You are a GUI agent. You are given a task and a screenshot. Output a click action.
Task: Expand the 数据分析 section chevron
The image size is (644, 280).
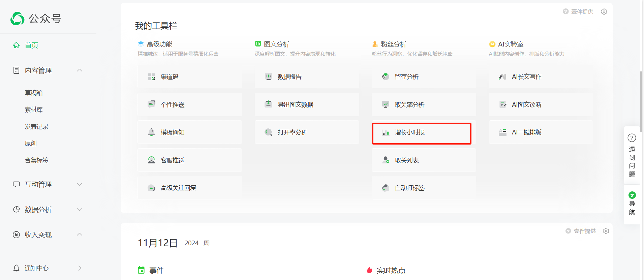click(x=80, y=210)
